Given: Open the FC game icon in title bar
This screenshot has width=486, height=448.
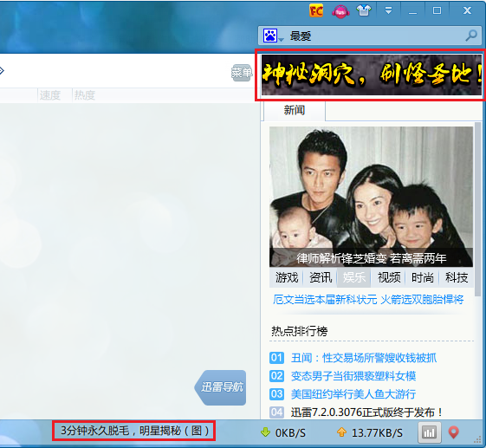Looking at the screenshot, I should 316,11.
